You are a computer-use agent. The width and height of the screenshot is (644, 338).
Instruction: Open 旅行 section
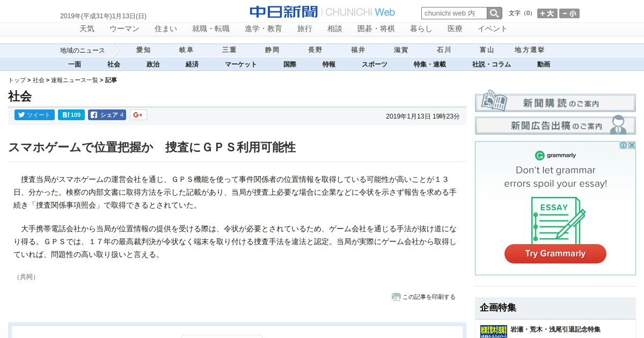coord(305,29)
